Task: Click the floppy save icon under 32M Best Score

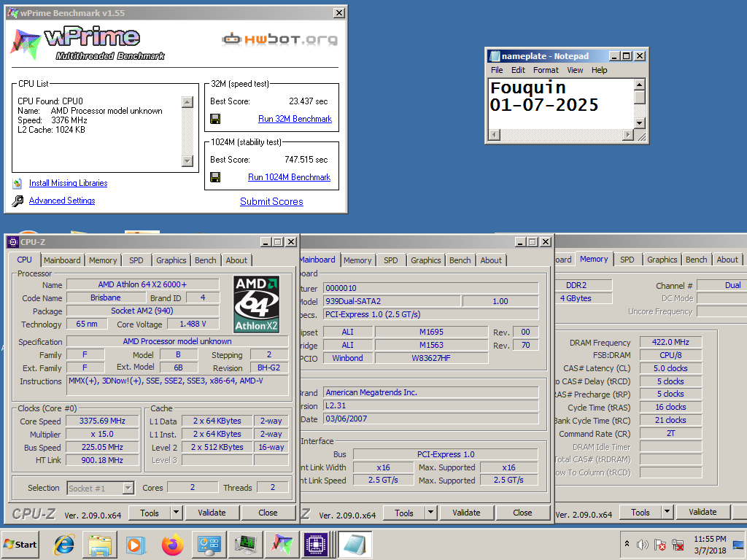Action: click(215, 119)
